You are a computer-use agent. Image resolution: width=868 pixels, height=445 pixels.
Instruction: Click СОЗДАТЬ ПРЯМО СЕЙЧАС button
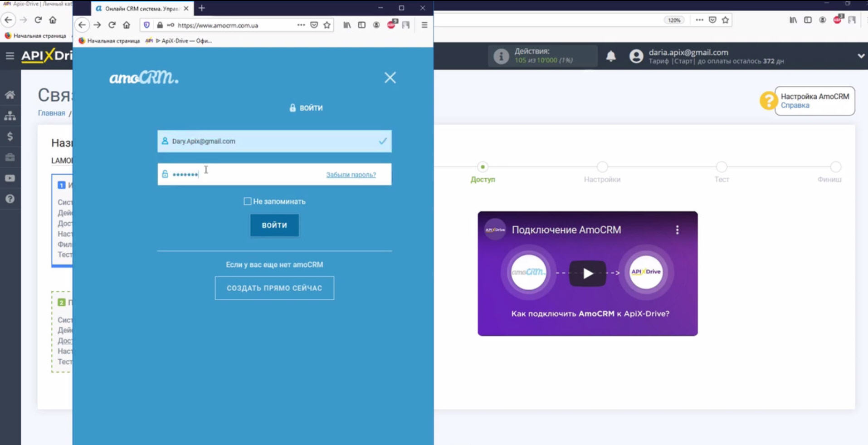click(x=274, y=288)
